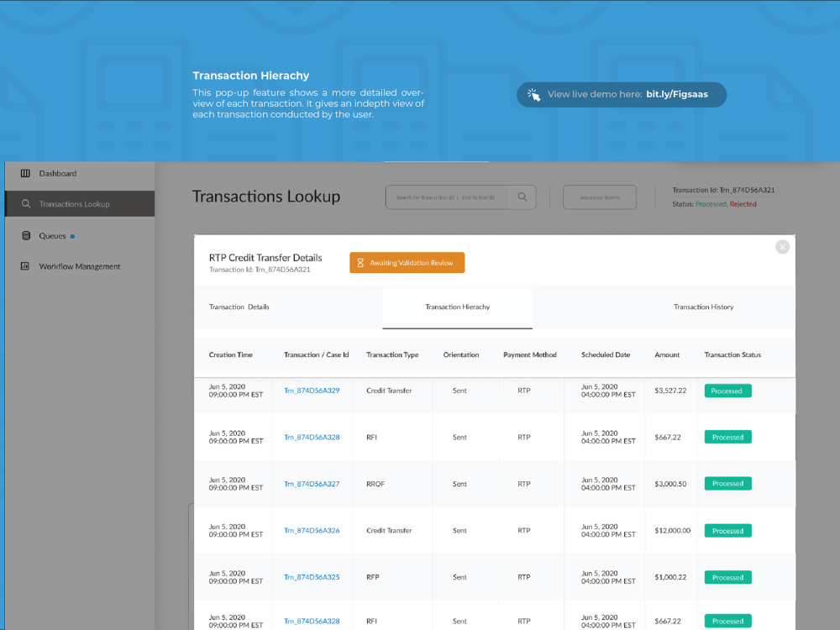The image size is (840, 630).
Task: Click Transaction Status column header
Action: [732, 354]
